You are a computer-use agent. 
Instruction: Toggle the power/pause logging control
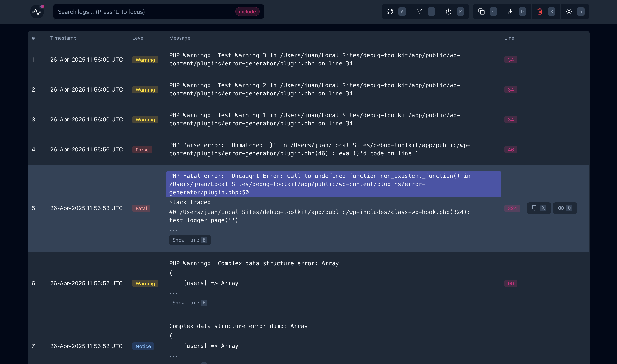[x=448, y=11]
